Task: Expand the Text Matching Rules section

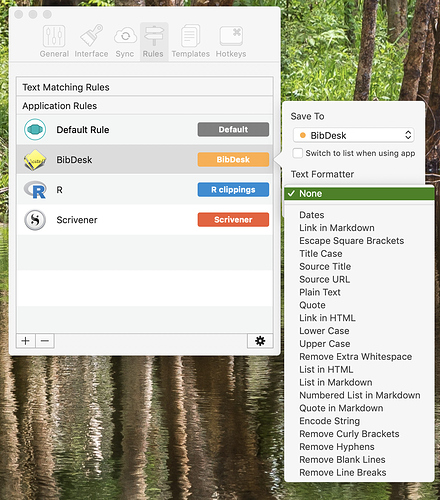Action: 145,87
